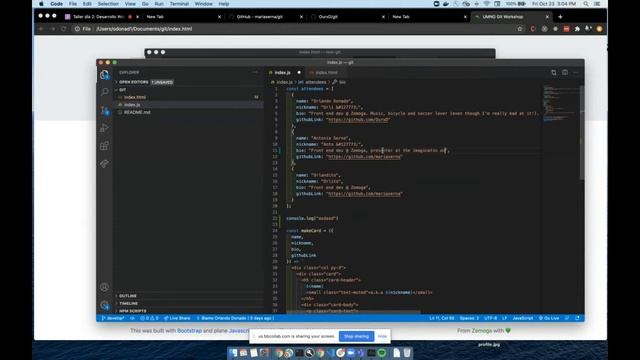Open Explorer panel ellipsis menu
Viewport: 640px width, 360px height.
click(256, 72)
